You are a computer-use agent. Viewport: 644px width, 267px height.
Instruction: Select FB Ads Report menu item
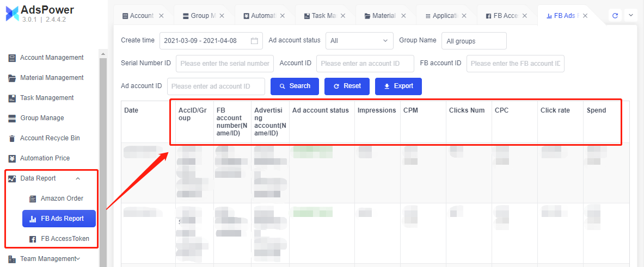click(x=59, y=219)
